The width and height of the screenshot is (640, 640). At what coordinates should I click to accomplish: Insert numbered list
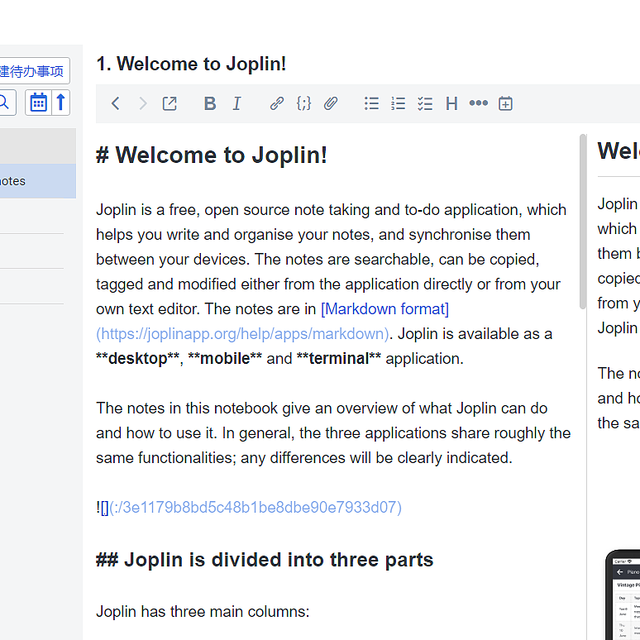pos(398,103)
